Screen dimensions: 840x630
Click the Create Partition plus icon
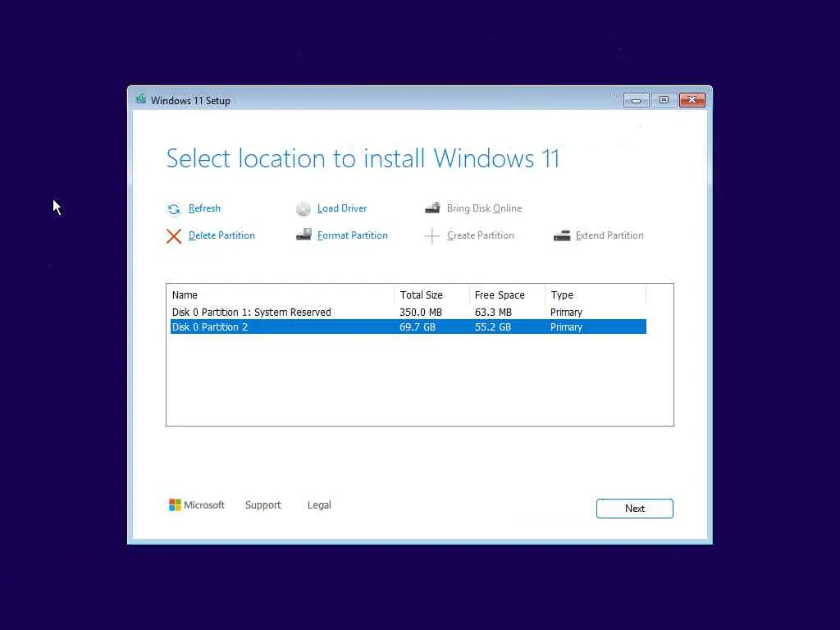point(431,235)
